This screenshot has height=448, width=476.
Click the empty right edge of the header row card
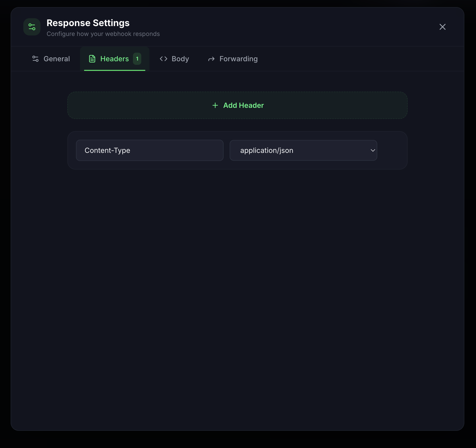[392, 150]
